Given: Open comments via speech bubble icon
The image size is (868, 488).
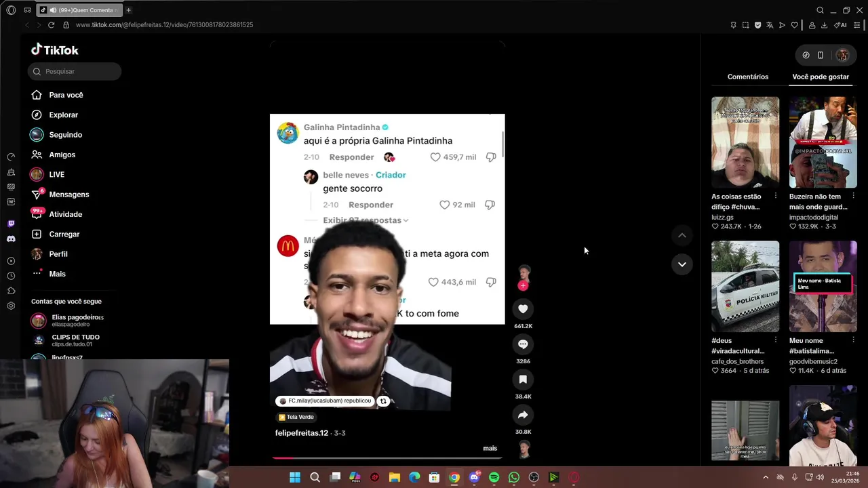Looking at the screenshot, I should click(x=523, y=344).
